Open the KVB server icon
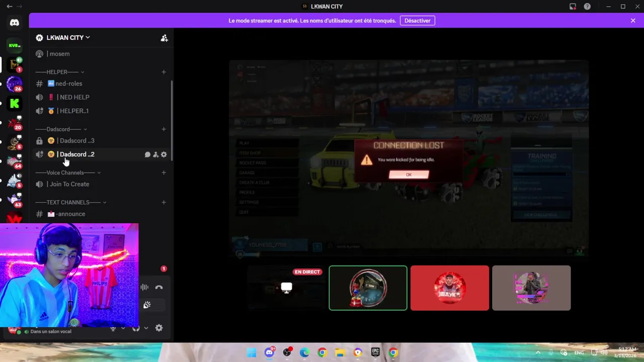The height and width of the screenshot is (362, 644). (x=14, y=45)
